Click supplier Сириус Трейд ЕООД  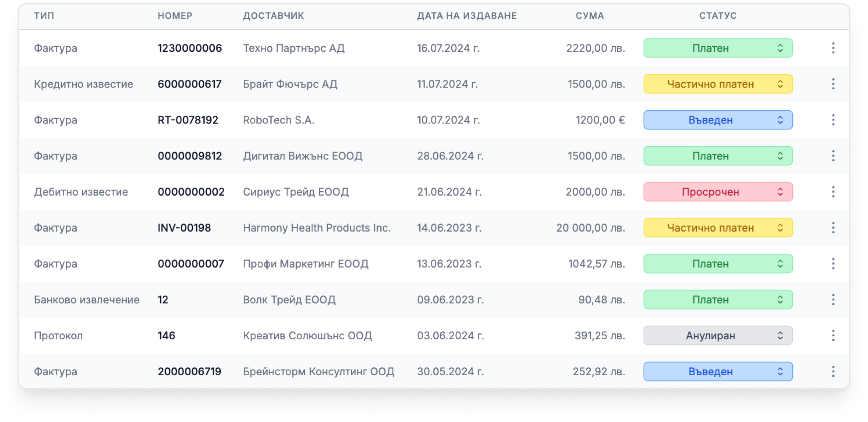click(x=296, y=192)
